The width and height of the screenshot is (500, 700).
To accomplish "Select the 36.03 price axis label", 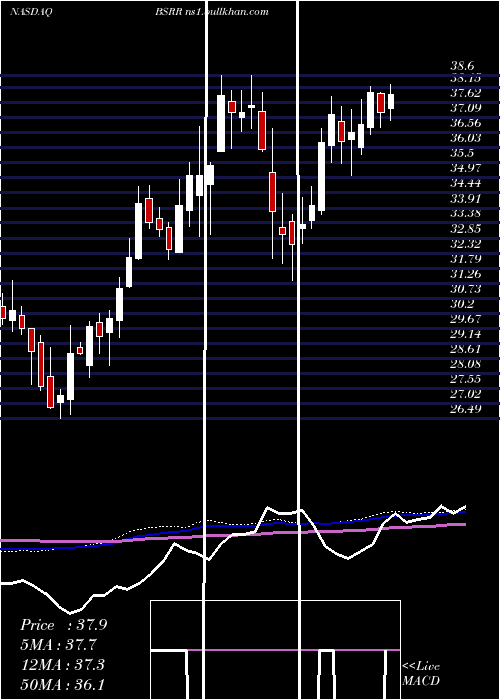I will [x=466, y=138].
